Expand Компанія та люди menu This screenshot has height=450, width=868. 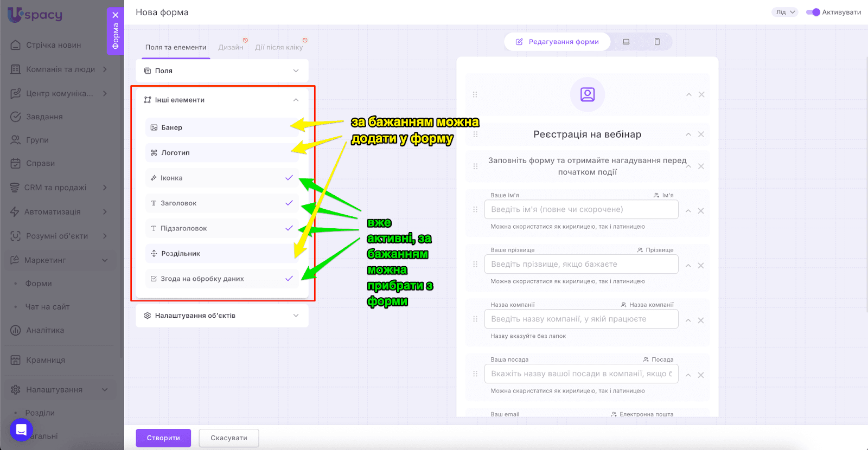[x=105, y=69]
